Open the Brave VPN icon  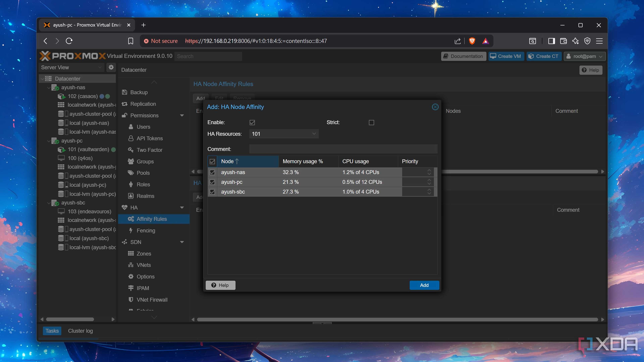[587, 41]
